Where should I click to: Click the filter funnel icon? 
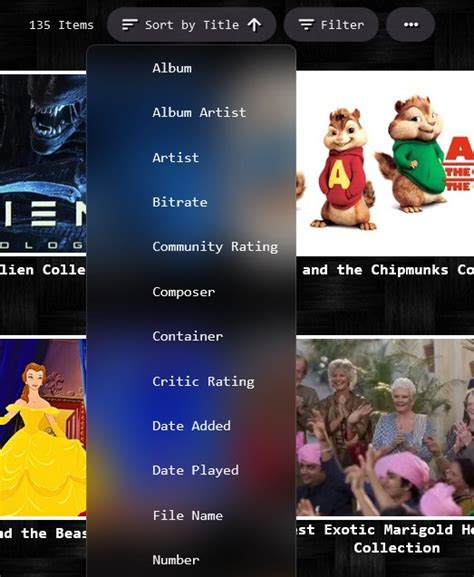click(x=306, y=25)
